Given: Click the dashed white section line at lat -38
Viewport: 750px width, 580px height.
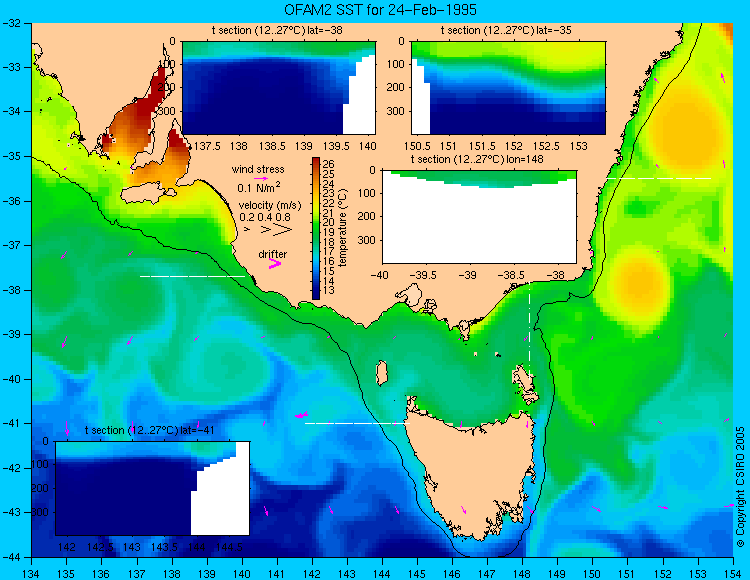Looking at the screenshot, I should tap(192, 276).
